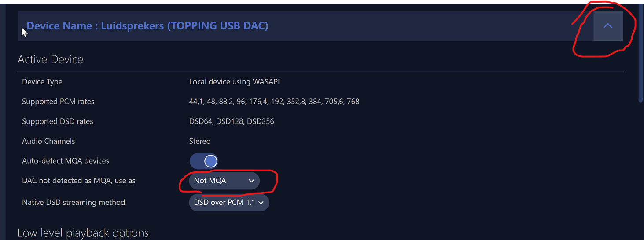Click the vertical scrollbar thumb on right
This screenshot has height=240, width=644.
tap(641, 53)
